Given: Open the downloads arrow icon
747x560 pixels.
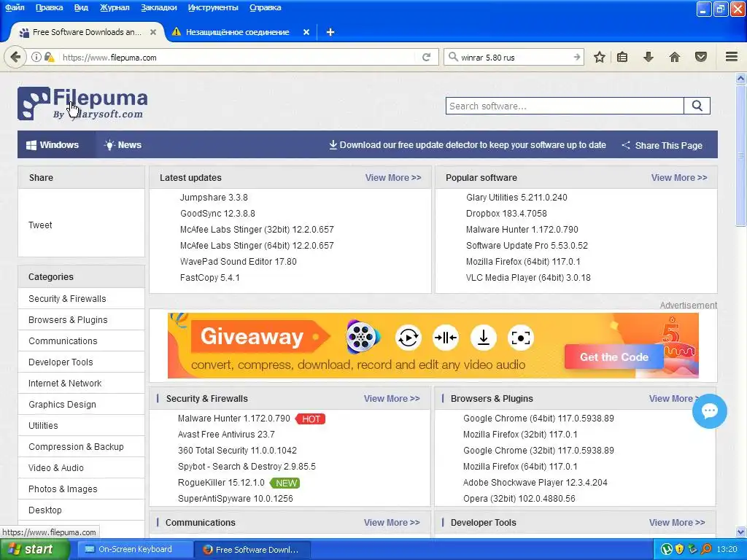Looking at the screenshot, I should click(649, 57).
